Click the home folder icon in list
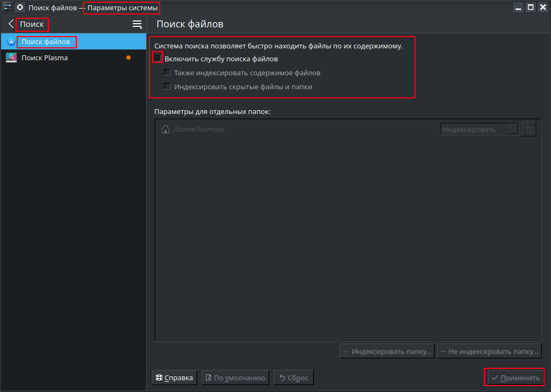This screenshot has height=392, width=551. point(166,129)
